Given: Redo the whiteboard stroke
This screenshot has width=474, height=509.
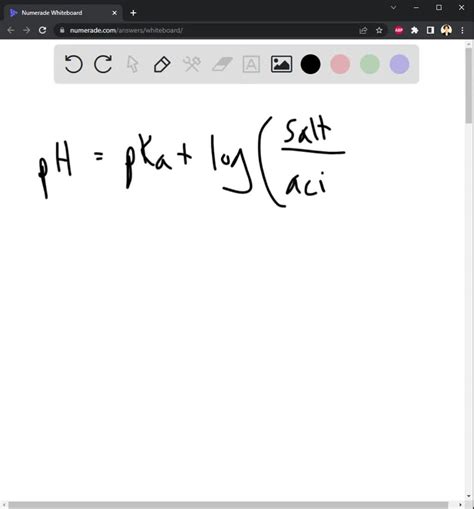Looking at the screenshot, I should [103, 64].
